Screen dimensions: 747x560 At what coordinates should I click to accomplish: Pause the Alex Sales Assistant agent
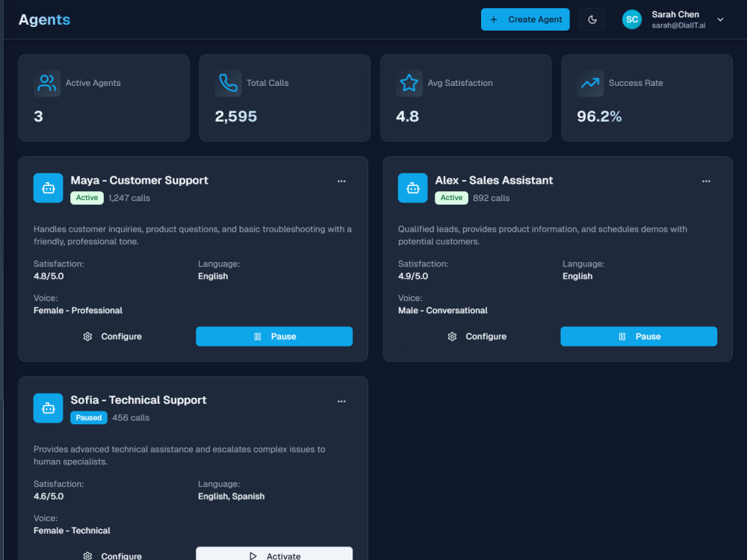(639, 336)
